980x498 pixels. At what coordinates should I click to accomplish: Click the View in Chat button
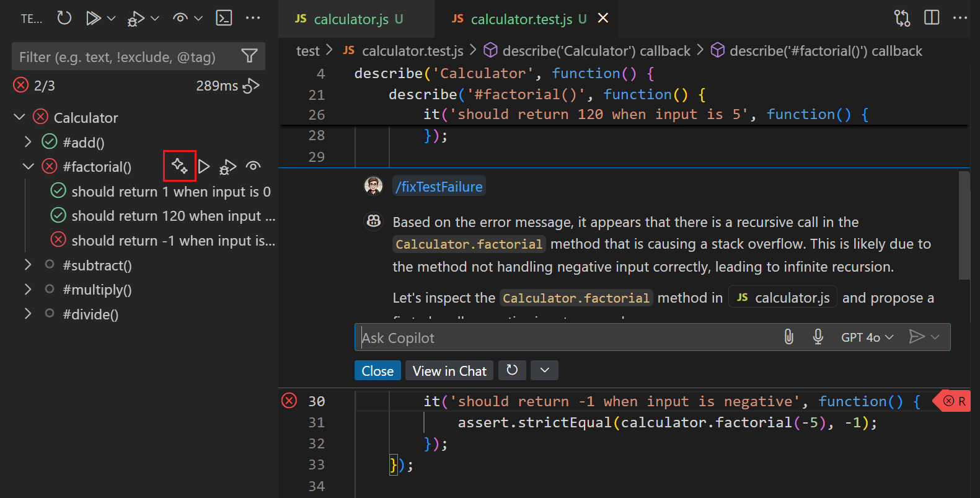coord(449,371)
